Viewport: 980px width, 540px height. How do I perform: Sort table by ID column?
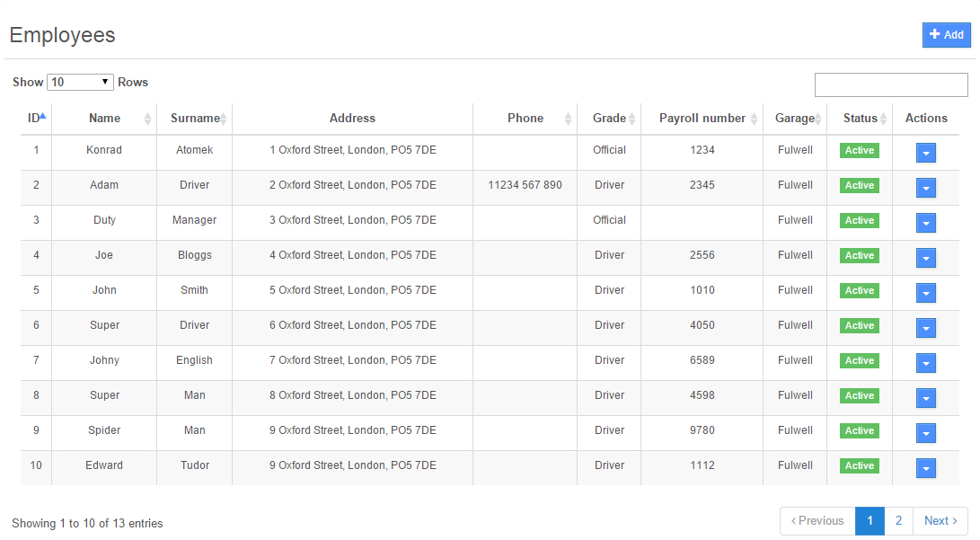pyautogui.click(x=36, y=118)
